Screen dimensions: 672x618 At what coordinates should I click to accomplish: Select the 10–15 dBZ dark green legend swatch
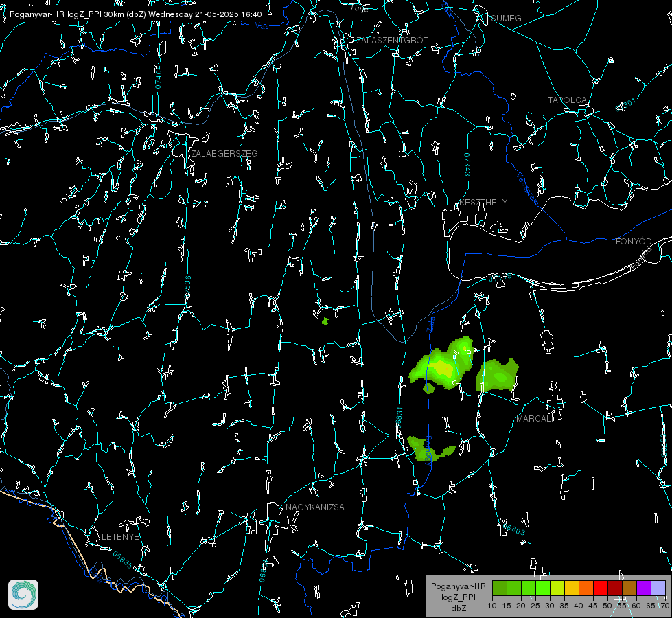coord(500,588)
